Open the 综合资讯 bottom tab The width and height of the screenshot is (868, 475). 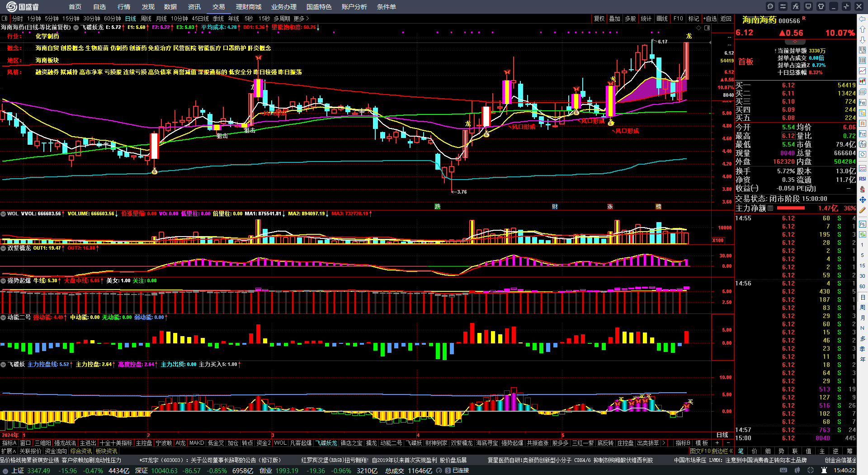coord(81,451)
